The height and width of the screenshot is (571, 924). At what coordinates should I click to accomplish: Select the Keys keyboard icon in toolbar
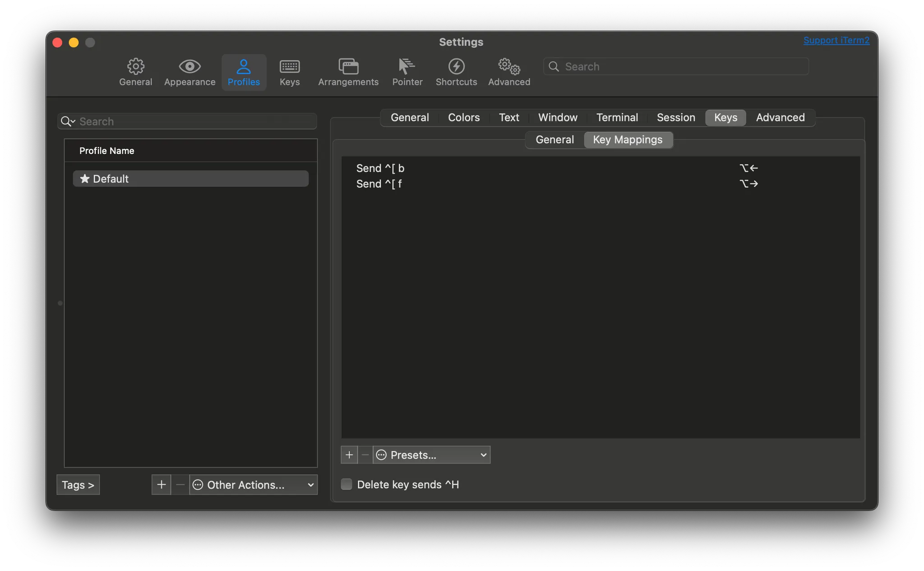(289, 67)
